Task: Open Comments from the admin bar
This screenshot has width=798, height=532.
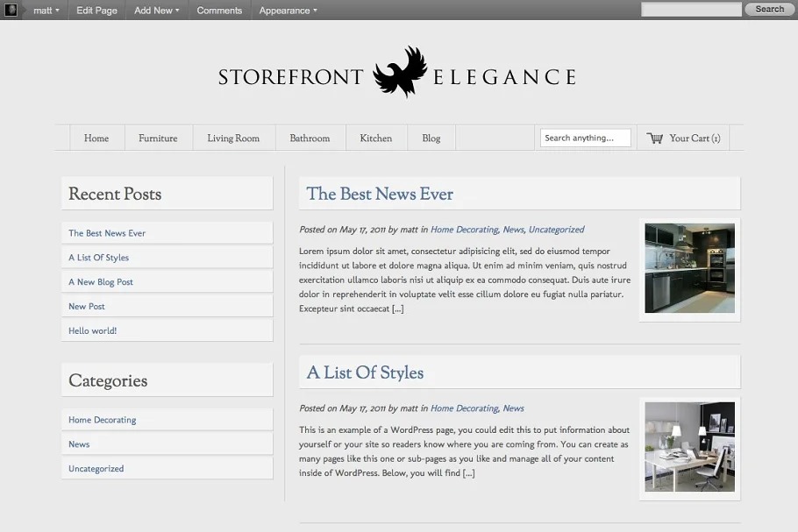Action: click(219, 11)
